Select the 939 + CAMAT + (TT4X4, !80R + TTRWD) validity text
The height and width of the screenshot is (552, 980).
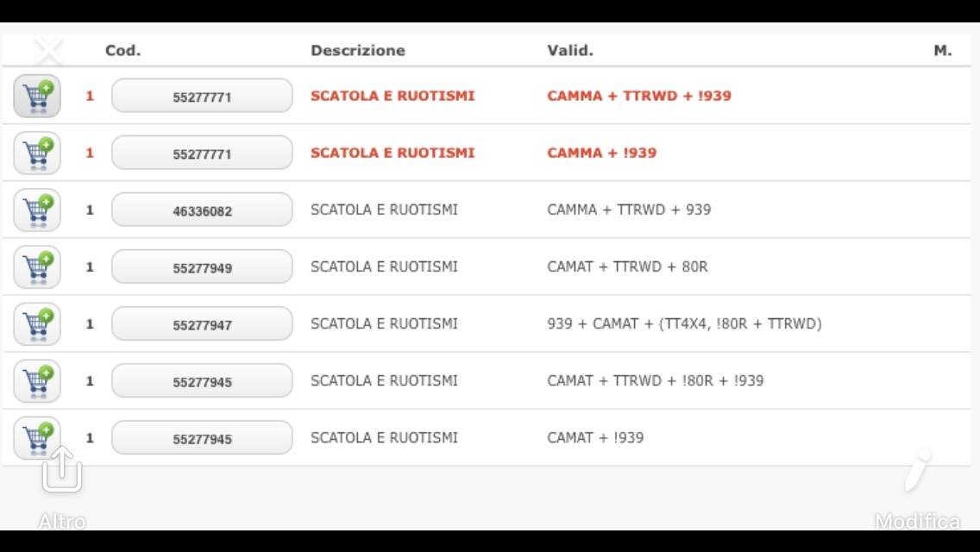click(684, 323)
